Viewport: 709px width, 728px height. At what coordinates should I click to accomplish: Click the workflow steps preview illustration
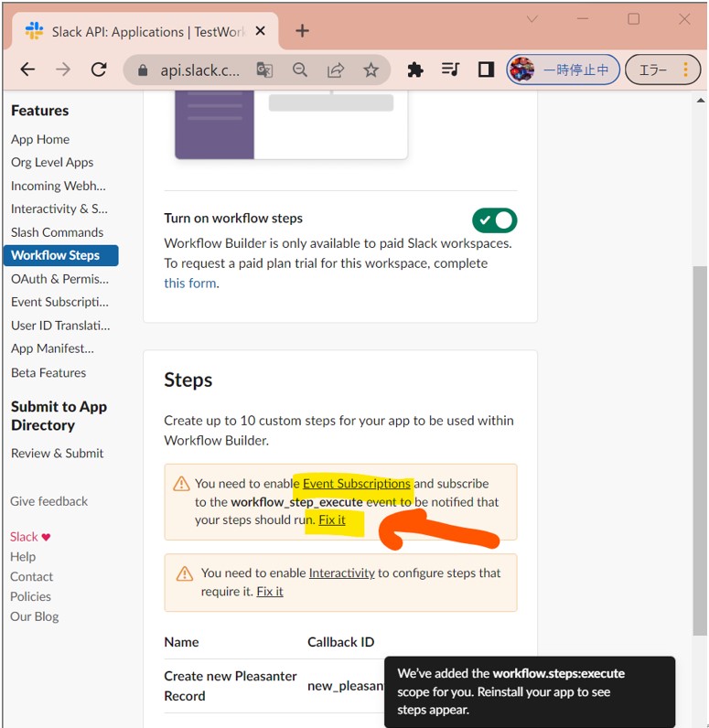pyautogui.click(x=291, y=125)
